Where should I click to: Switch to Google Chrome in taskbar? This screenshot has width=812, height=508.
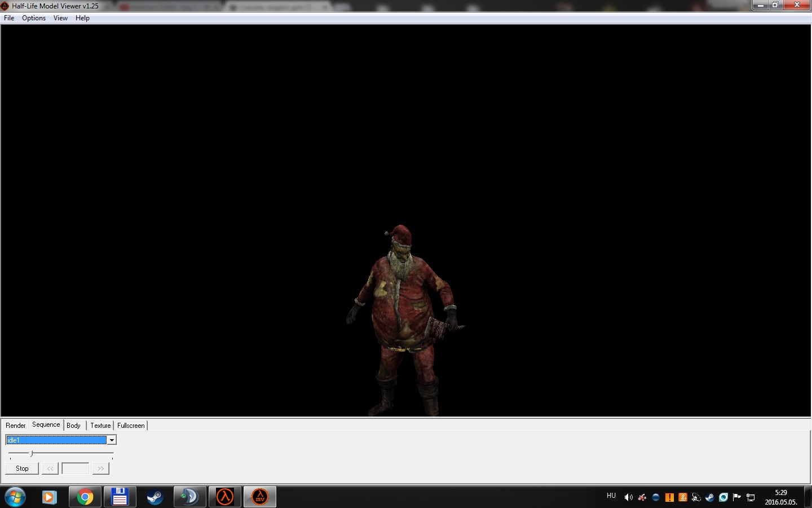tap(85, 497)
